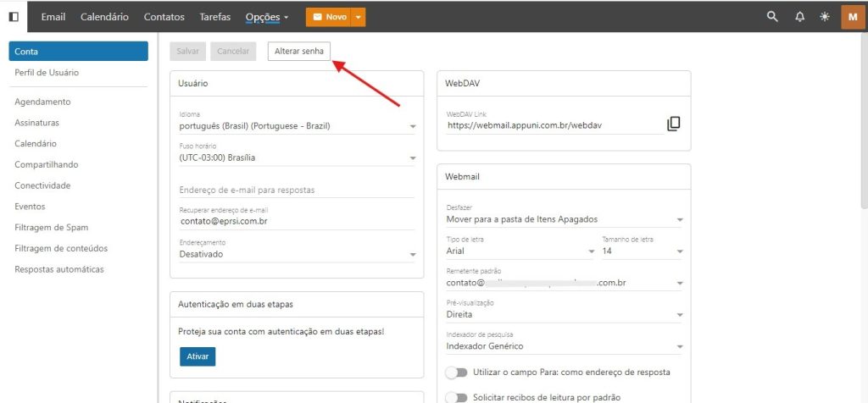Screen dimensions: 868x403
Task: Toggle 'Solicitar recibos de leitura por padrão'
Action: point(457,397)
